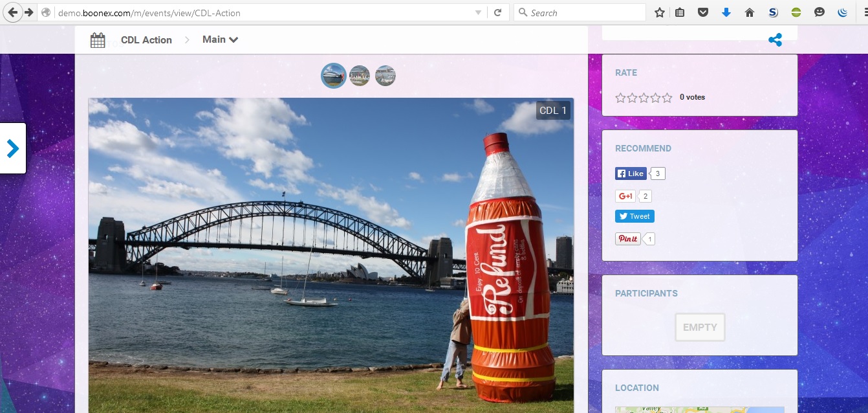Image resolution: width=868 pixels, height=413 pixels.
Task: Open the browser downloads arrow icon
Action: (x=726, y=12)
